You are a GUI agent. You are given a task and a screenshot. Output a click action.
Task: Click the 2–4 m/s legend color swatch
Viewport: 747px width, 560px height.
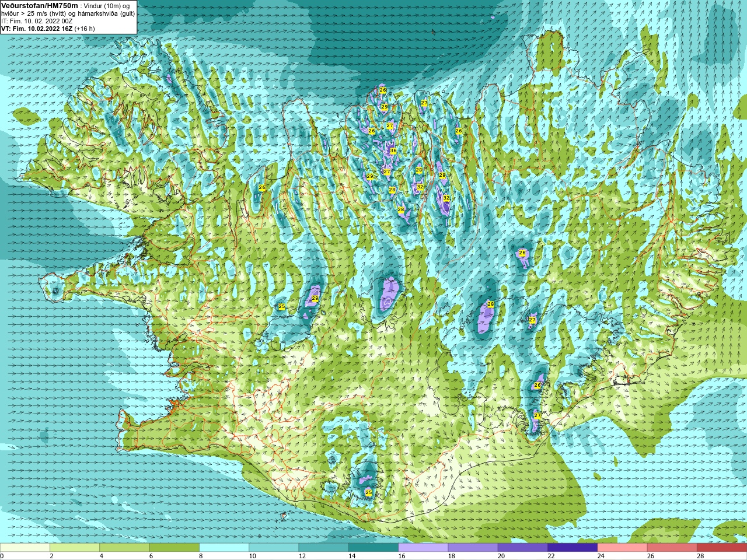(x=75, y=548)
